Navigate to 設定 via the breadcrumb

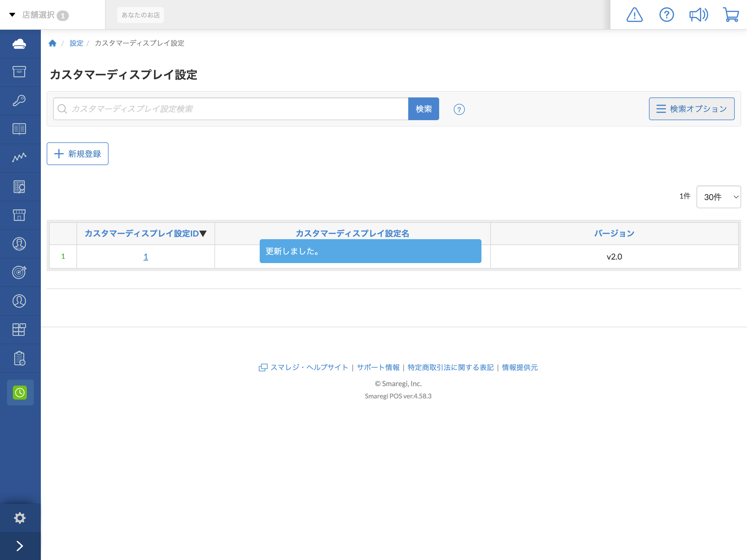click(76, 43)
